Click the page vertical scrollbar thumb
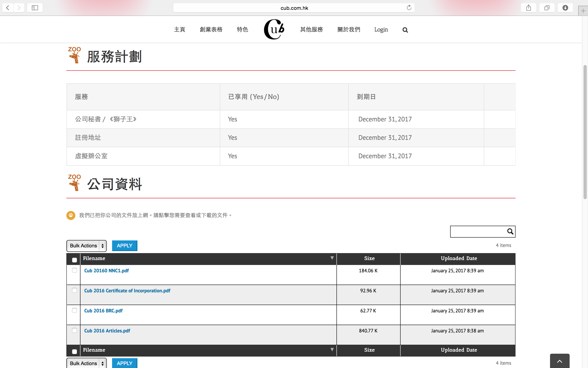 [585, 132]
